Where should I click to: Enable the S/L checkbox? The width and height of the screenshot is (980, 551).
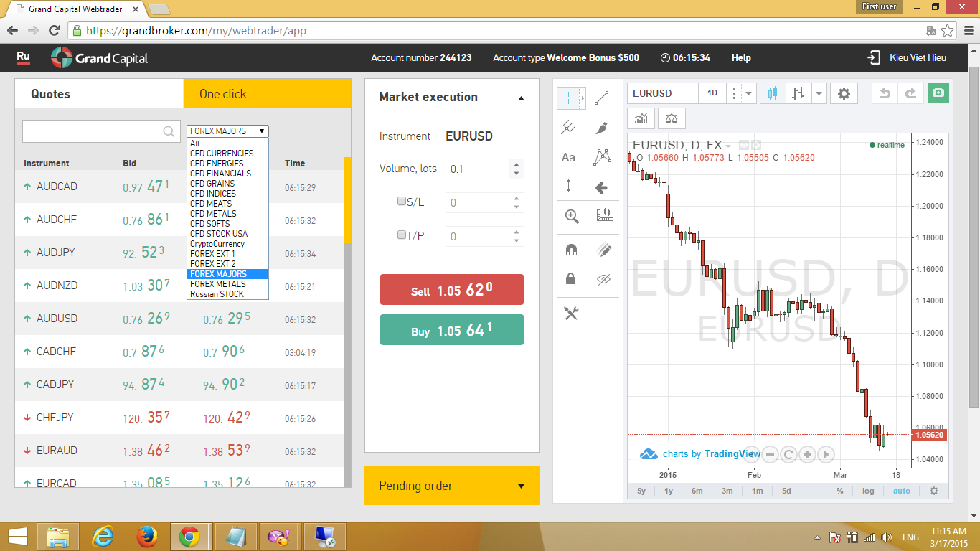[402, 202]
